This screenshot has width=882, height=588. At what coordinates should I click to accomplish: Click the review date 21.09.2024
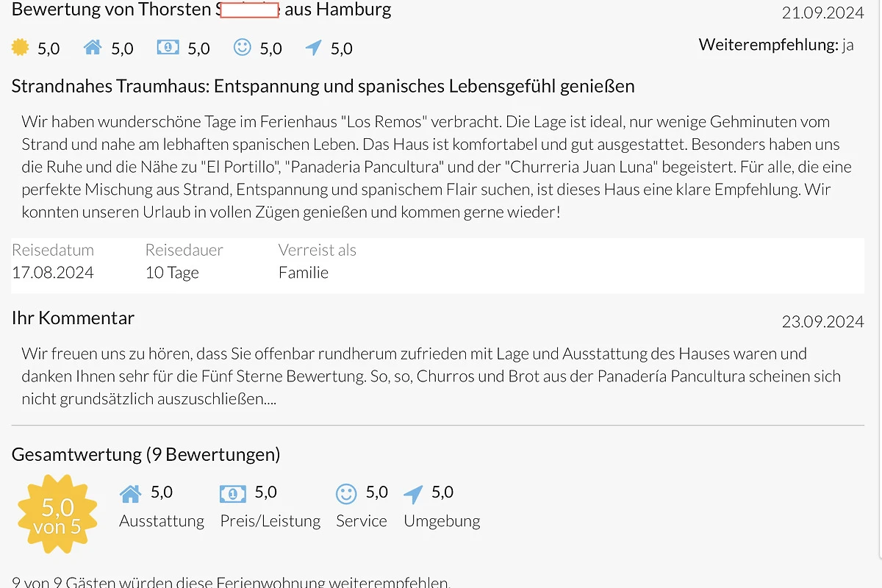[x=823, y=12]
